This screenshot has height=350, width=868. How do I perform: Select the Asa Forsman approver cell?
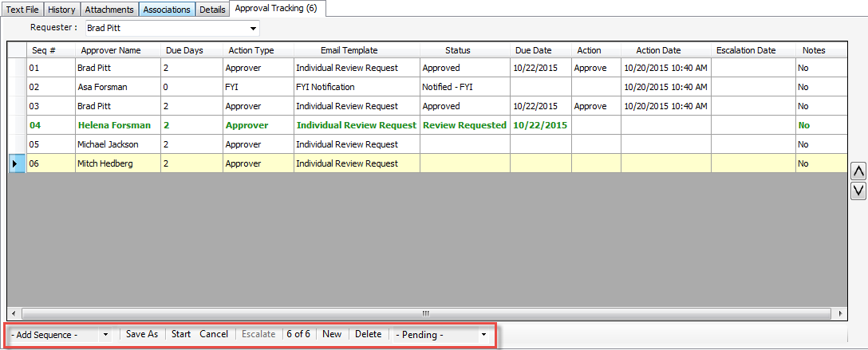(x=118, y=87)
